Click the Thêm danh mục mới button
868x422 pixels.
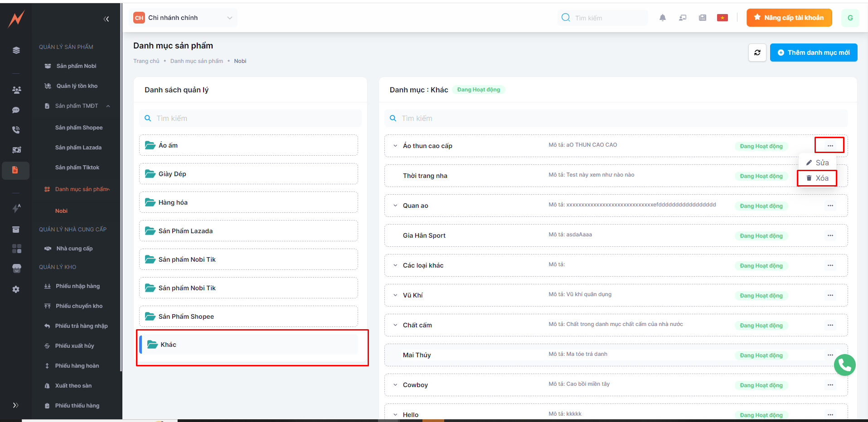pos(814,53)
